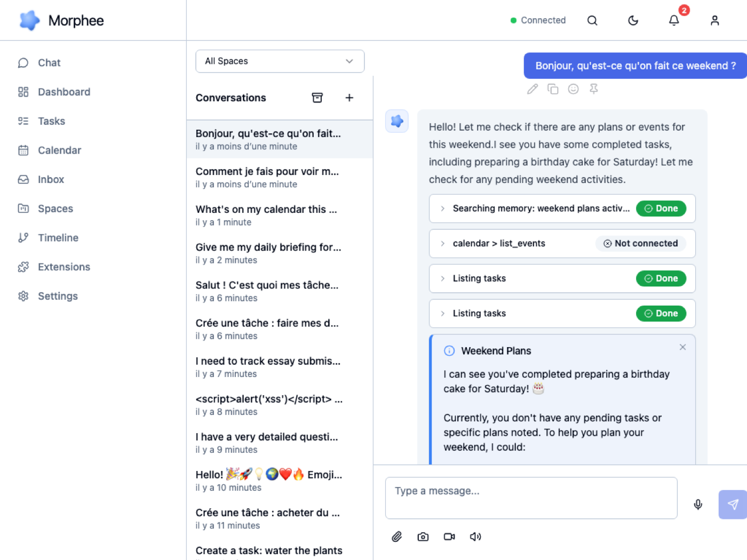Start voice input with the microphone icon
Image resolution: width=747 pixels, height=560 pixels.
coord(698,504)
